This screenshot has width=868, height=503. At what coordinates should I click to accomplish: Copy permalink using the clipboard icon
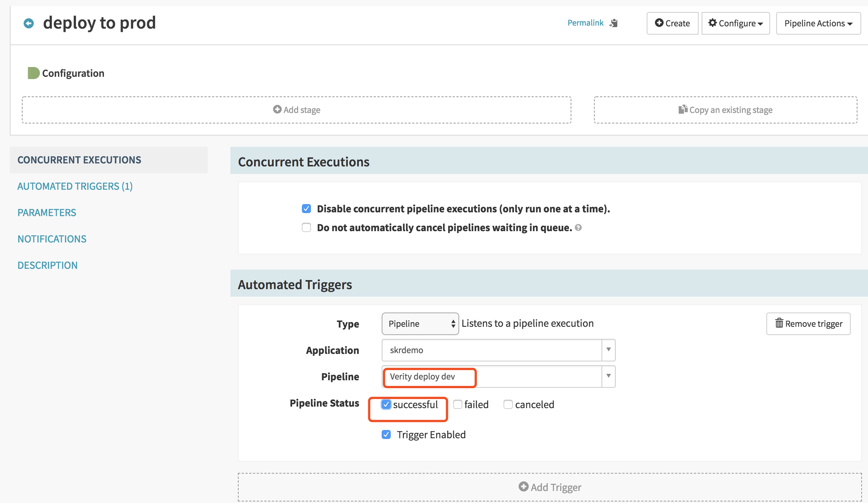pos(614,23)
